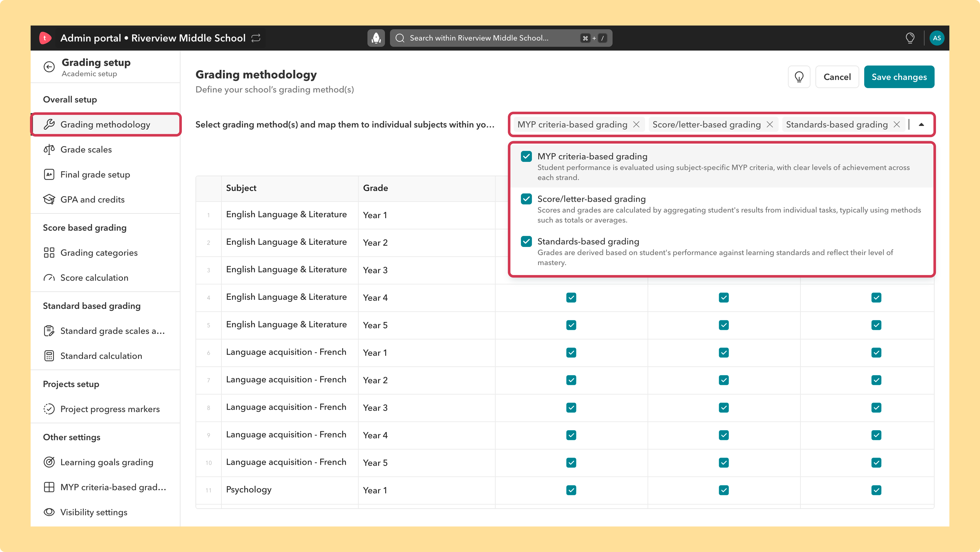Click the eye icon for Visibility settings
The height and width of the screenshot is (552, 980).
coord(49,512)
